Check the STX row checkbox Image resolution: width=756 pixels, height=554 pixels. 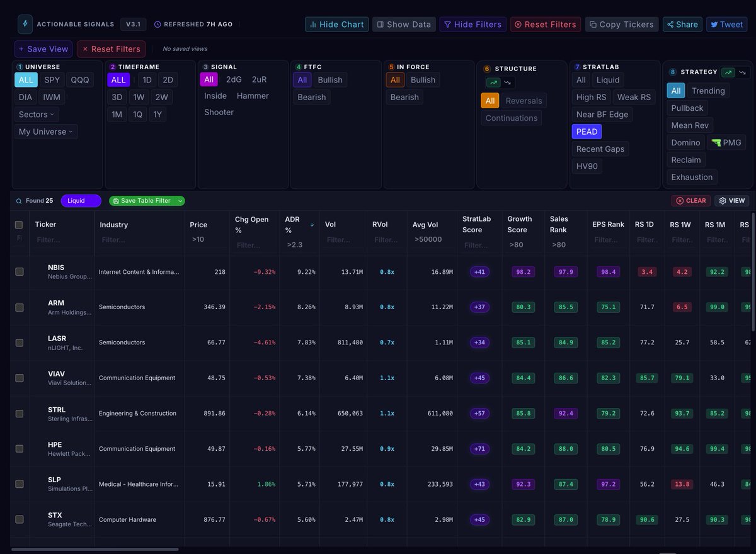(20, 519)
